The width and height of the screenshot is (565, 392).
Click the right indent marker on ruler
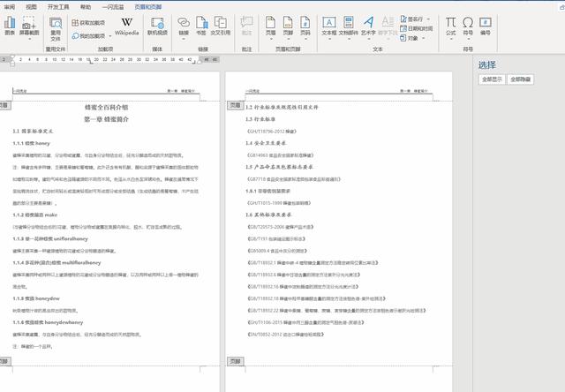click(200, 61)
